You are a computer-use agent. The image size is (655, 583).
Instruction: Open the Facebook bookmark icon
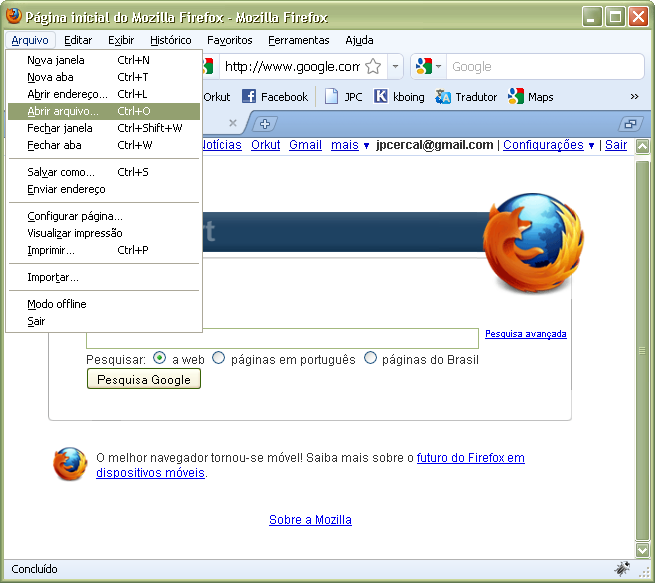coord(249,96)
